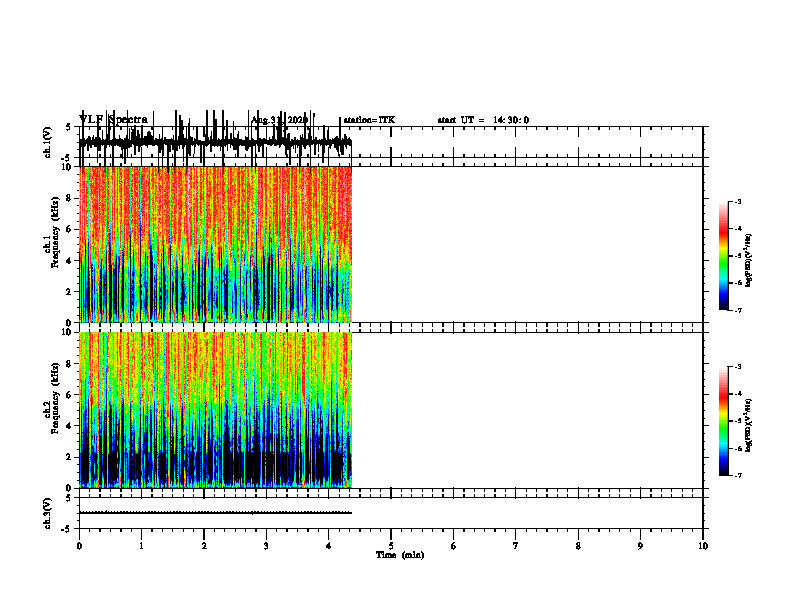Click the time axis tick label "9"
This screenshot has width=792, height=612.
click(x=640, y=546)
